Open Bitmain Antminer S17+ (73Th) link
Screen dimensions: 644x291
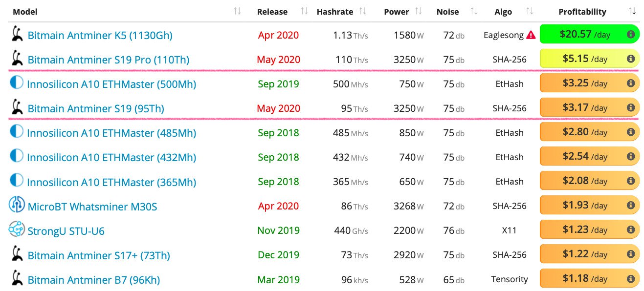click(99, 255)
